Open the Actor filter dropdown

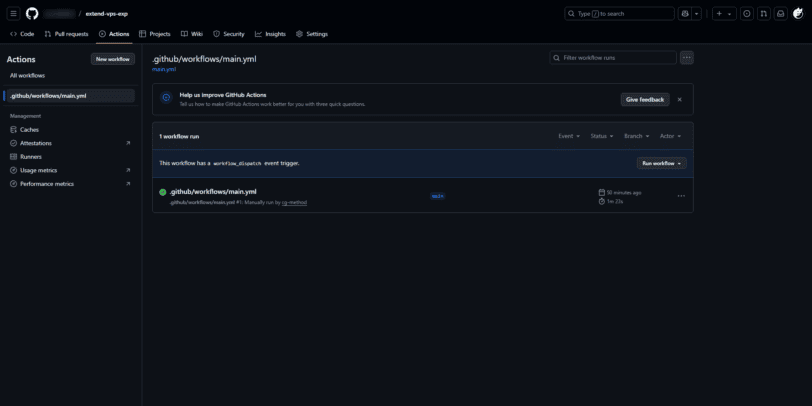[x=670, y=136]
